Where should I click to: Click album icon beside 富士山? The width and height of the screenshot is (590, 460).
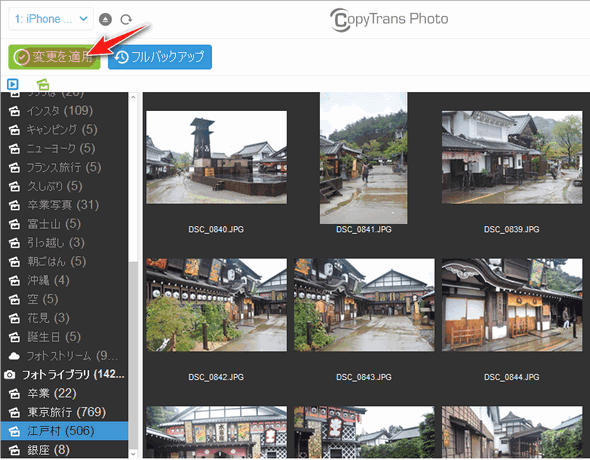coord(14,224)
